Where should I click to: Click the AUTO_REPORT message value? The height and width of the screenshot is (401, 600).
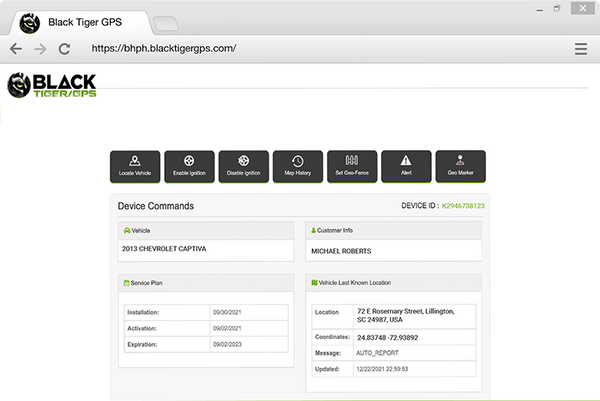tap(377, 353)
